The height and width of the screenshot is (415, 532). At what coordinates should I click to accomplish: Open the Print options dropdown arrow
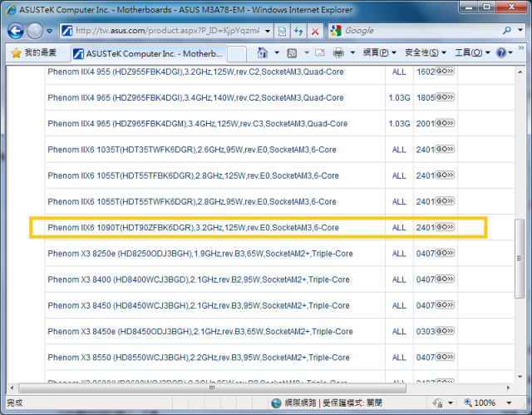pos(352,52)
